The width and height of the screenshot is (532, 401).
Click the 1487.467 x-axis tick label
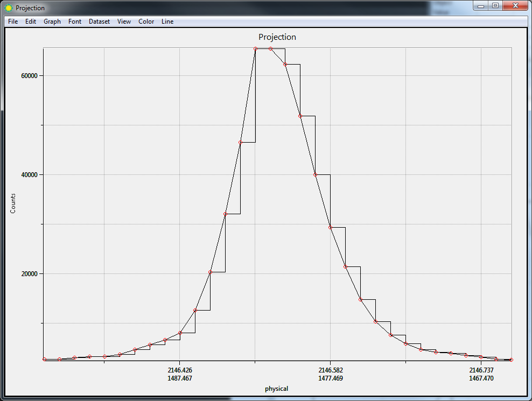[x=180, y=378]
